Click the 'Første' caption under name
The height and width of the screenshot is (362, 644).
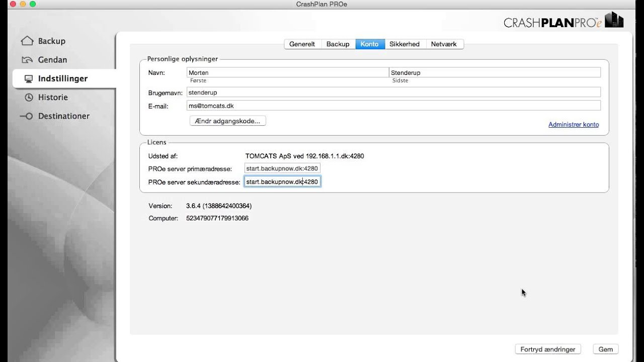198,80
